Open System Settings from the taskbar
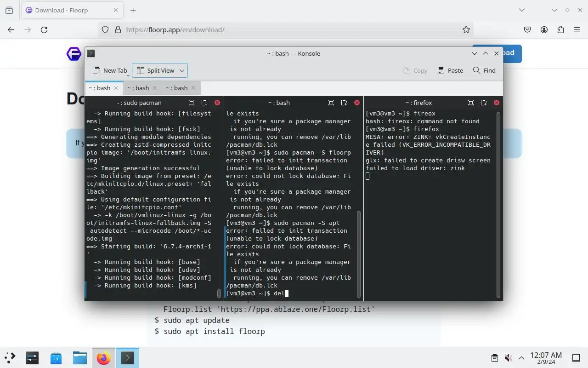 (32, 357)
